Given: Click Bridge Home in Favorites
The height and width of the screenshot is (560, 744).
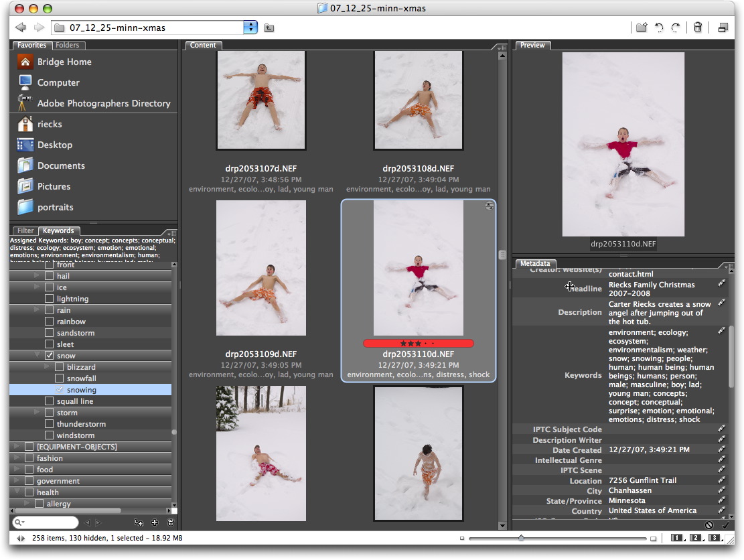Looking at the screenshot, I should [64, 62].
